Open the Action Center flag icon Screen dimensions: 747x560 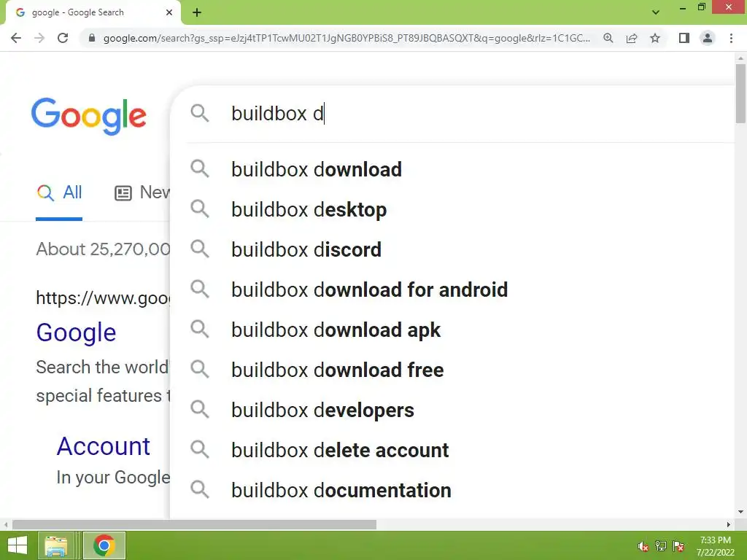(679, 547)
